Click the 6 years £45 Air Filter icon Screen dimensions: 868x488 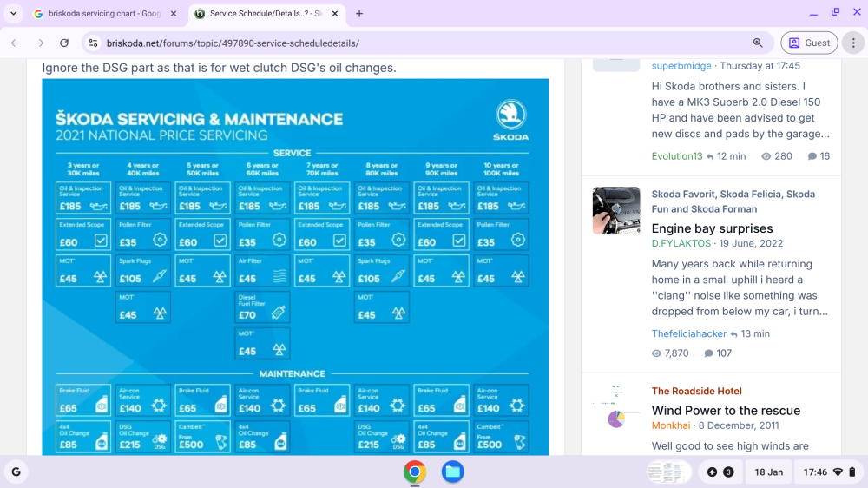pyautogui.click(x=279, y=276)
